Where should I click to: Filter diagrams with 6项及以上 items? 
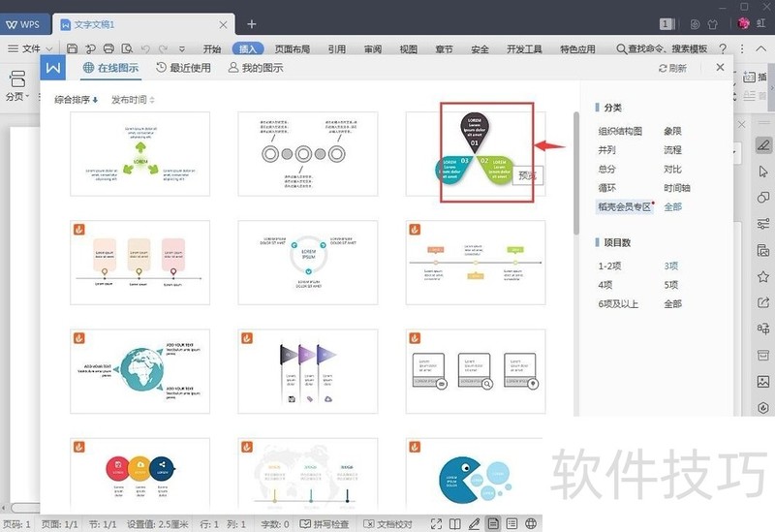click(x=618, y=304)
